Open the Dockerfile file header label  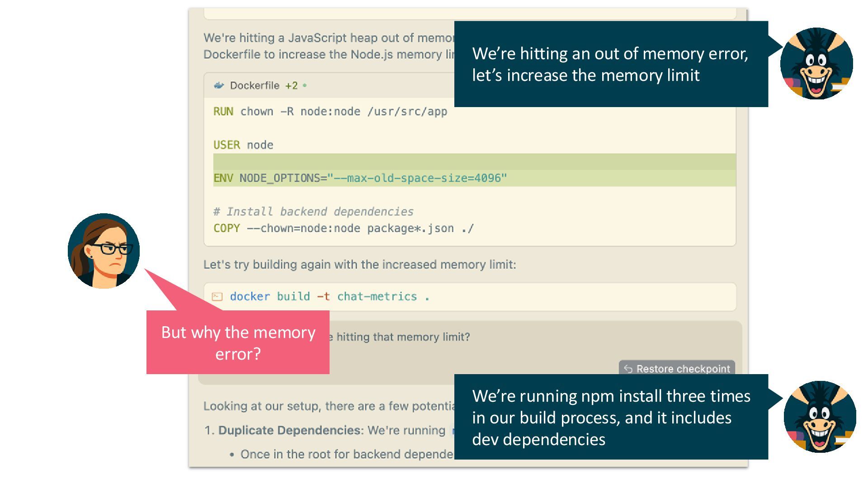pos(255,85)
